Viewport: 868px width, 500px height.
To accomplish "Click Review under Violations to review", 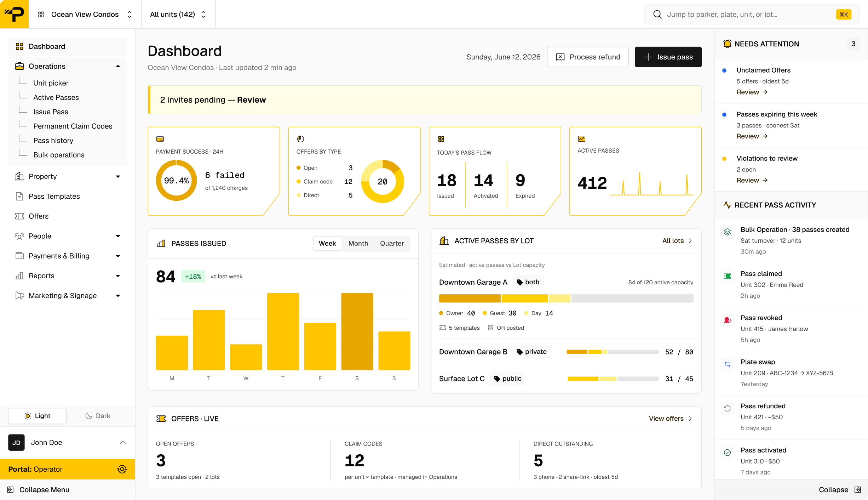I will tap(752, 180).
